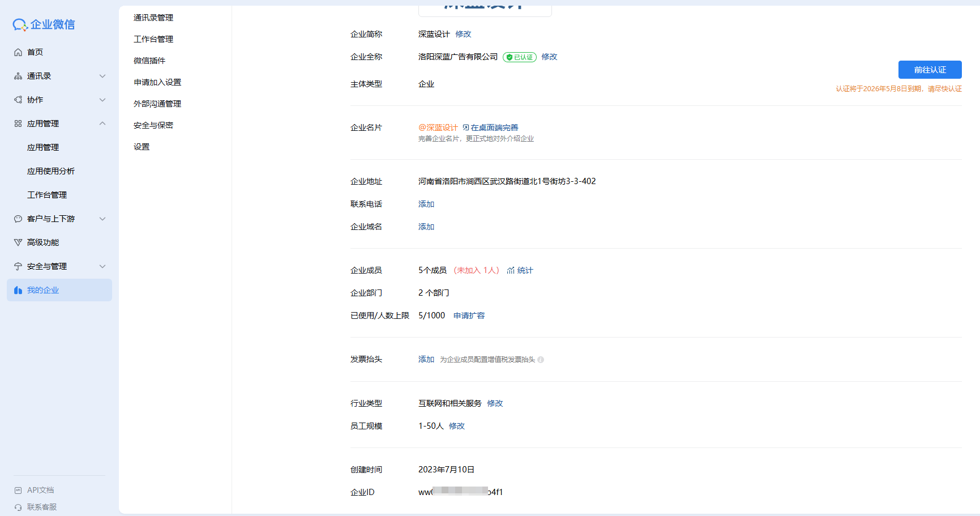Click the home icon beside 首页
This screenshot has height=516, width=980.
coord(18,52)
